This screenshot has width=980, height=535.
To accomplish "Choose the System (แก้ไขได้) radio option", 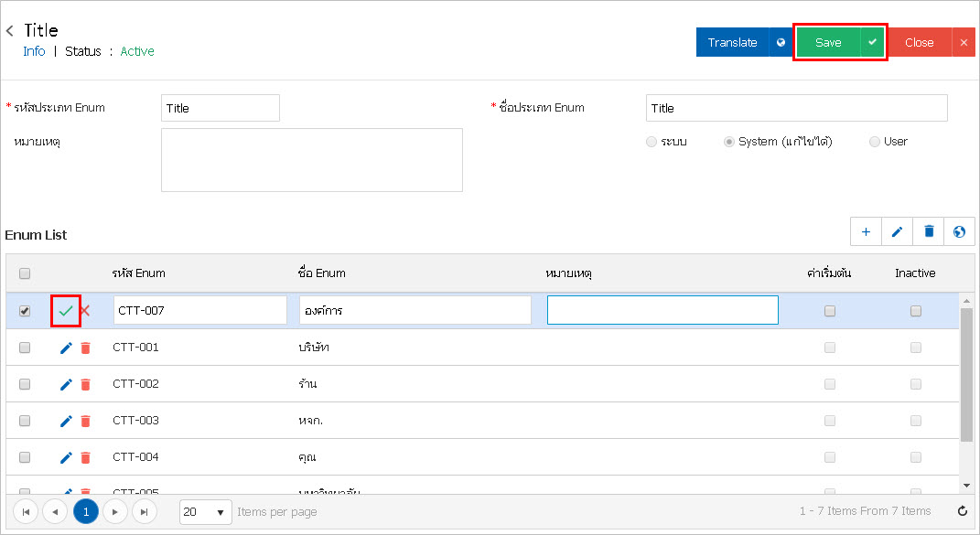I will tap(728, 142).
